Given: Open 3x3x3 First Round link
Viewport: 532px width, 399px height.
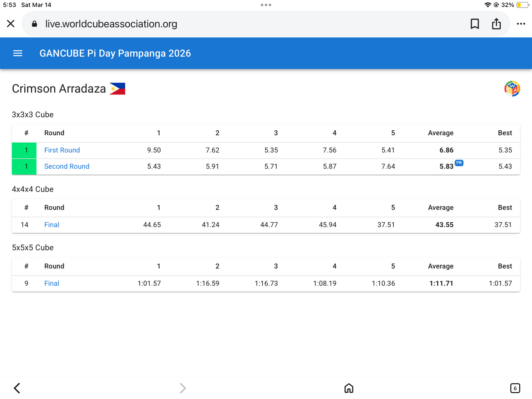Looking at the screenshot, I should (62, 150).
